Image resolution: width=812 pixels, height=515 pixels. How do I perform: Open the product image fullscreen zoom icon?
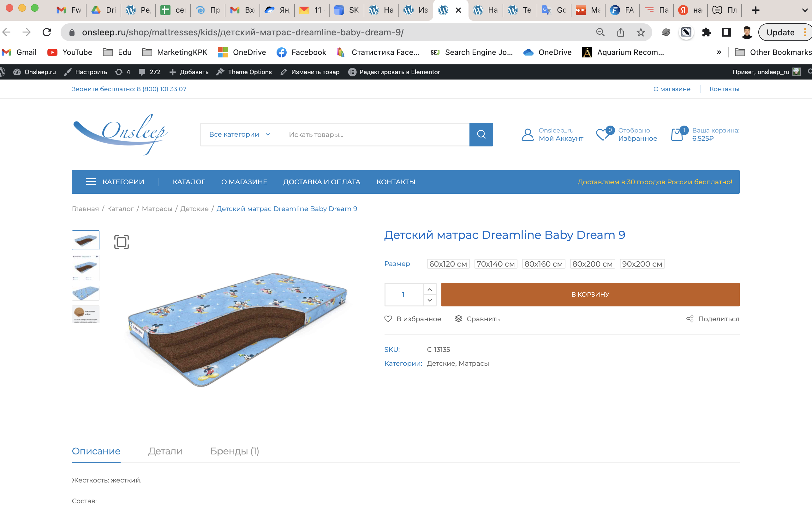coord(122,242)
